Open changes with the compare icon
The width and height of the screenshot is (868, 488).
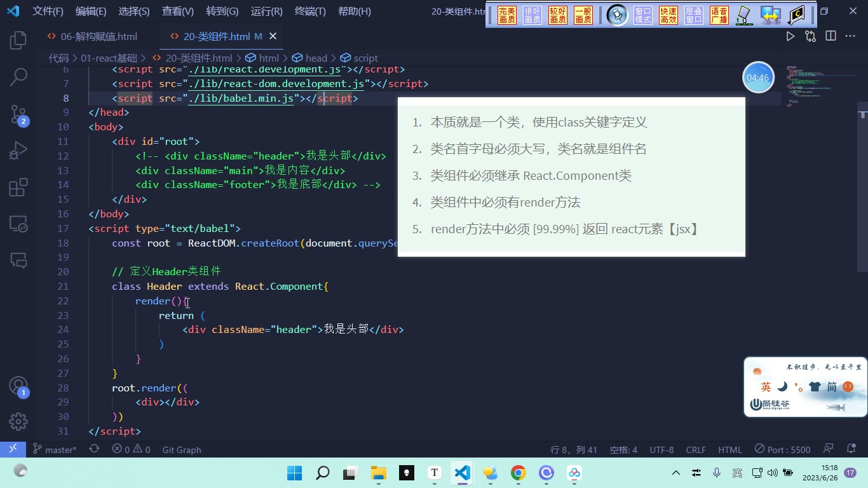coord(811,37)
